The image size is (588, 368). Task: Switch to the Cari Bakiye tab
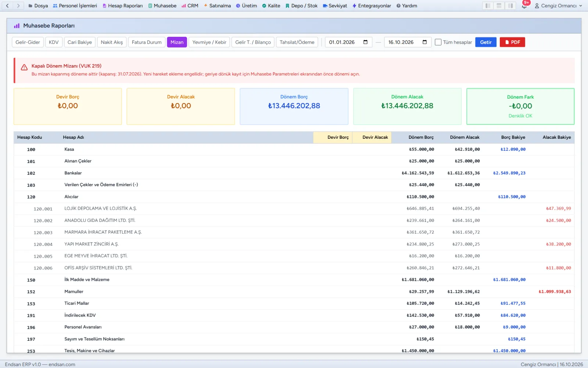click(x=80, y=42)
